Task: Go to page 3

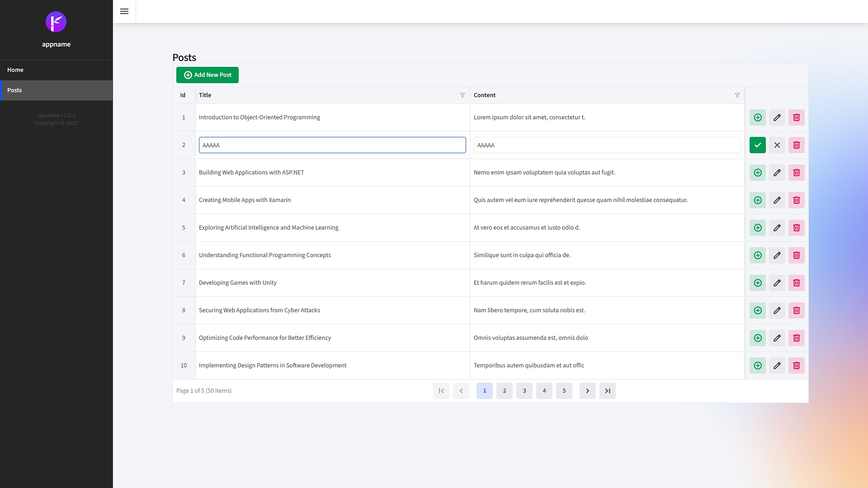Action: pyautogui.click(x=524, y=391)
